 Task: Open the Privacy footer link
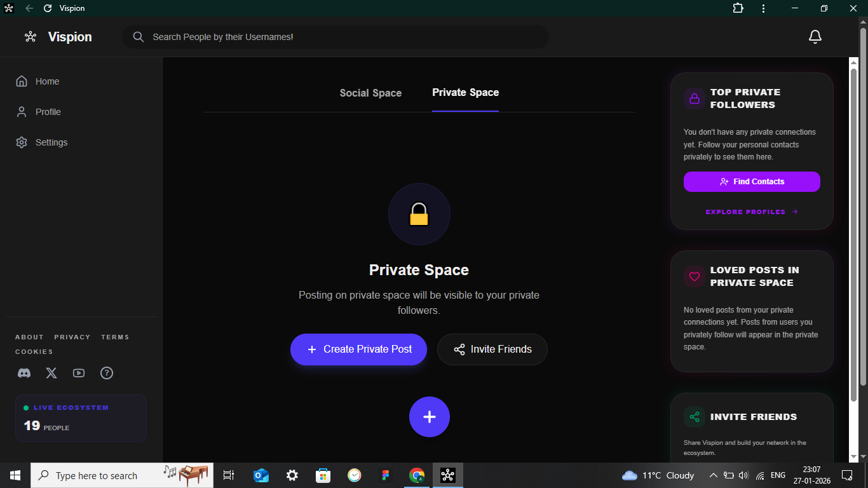click(72, 337)
